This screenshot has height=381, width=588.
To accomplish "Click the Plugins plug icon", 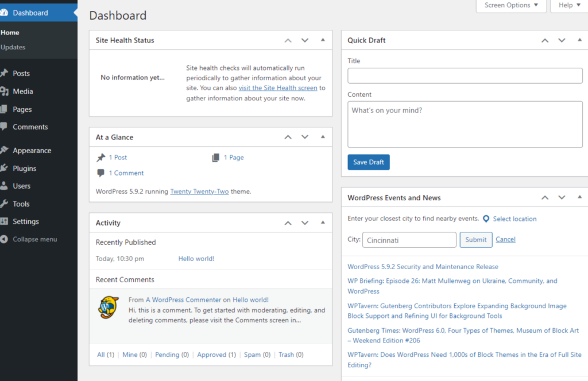I will [5, 168].
